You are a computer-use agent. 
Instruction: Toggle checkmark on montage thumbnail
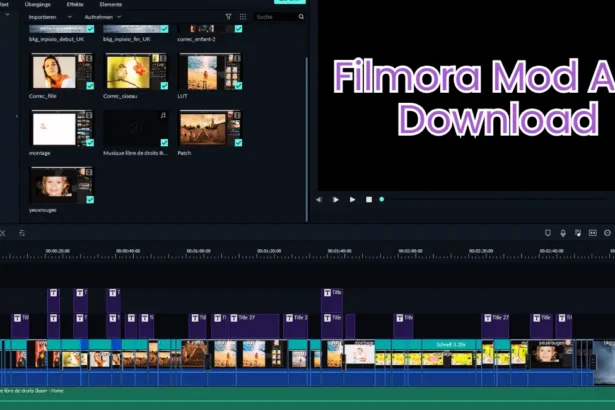pos(90,143)
